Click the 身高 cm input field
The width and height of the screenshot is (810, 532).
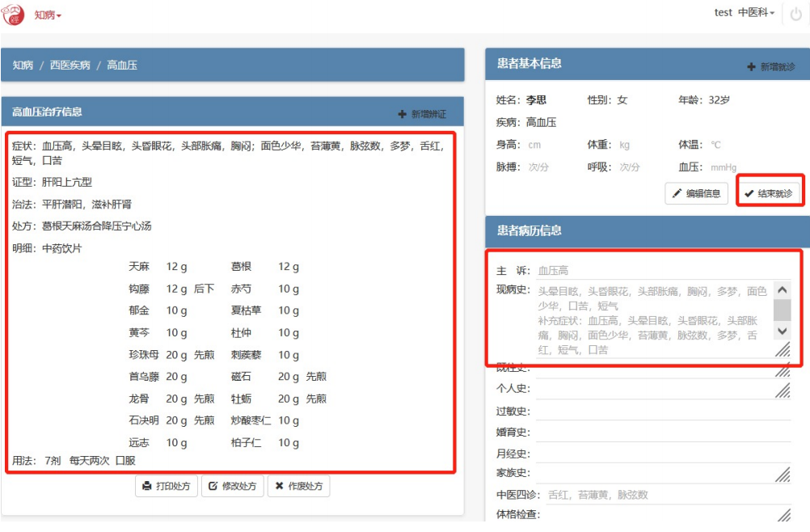550,146
